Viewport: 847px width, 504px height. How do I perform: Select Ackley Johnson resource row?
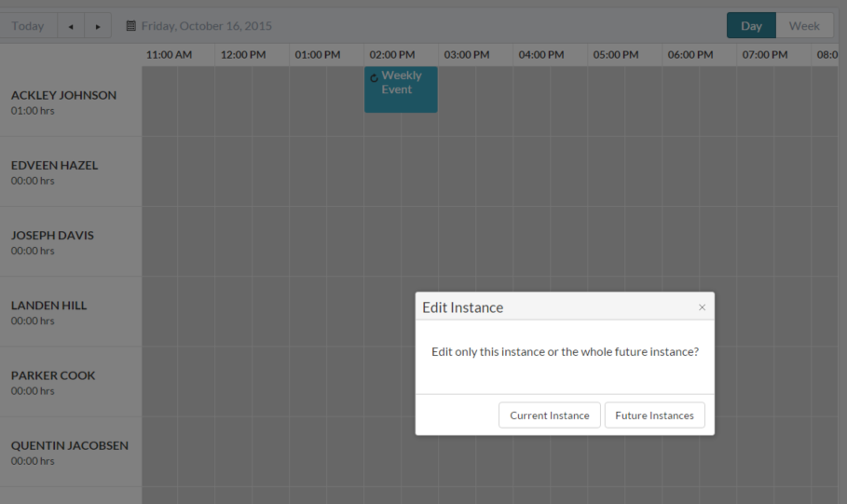(71, 102)
